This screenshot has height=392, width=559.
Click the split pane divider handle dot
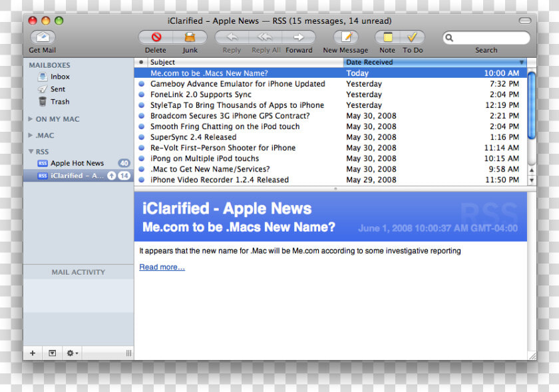[x=335, y=189]
